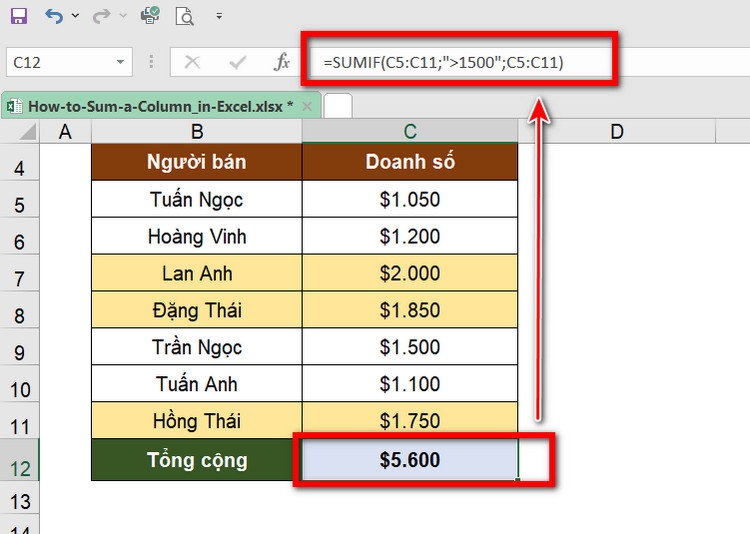
Task: Click the Insert Function fx icon
Action: coord(282,62)
